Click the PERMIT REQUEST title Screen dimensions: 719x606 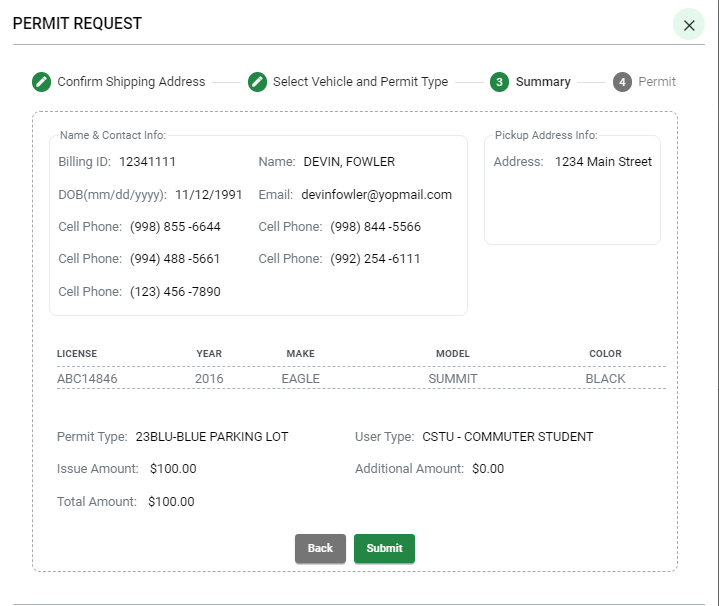[x=77, y=23]
